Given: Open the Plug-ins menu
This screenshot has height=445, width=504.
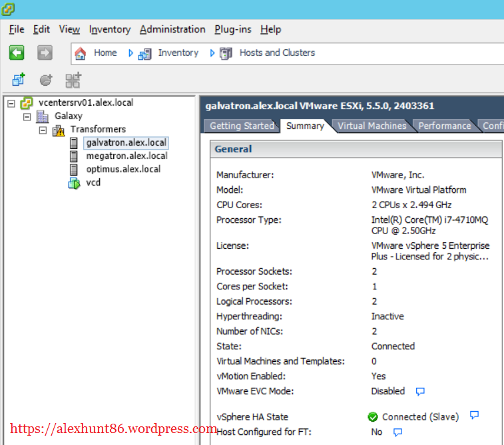Looking at the screenshot, I should pos(233,29).
